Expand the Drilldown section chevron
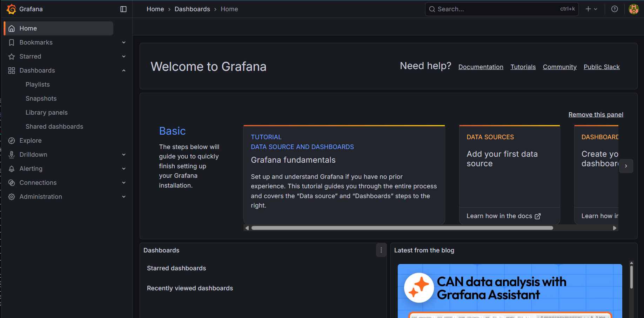Viewport: 644px width, 318px height. [124, 155]
